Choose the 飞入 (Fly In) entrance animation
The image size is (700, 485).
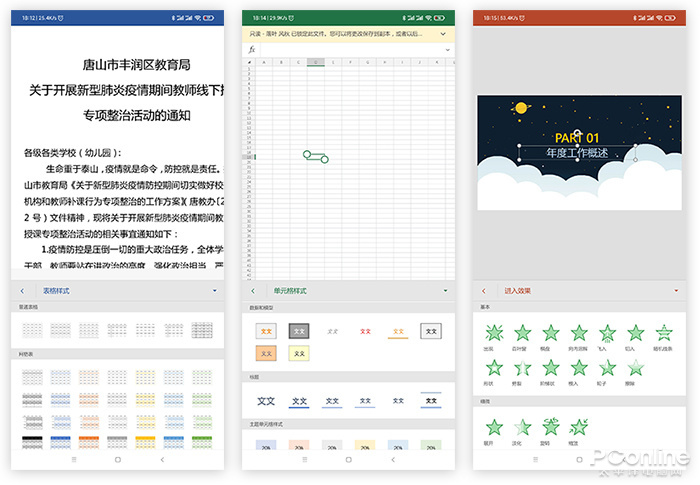607,334
